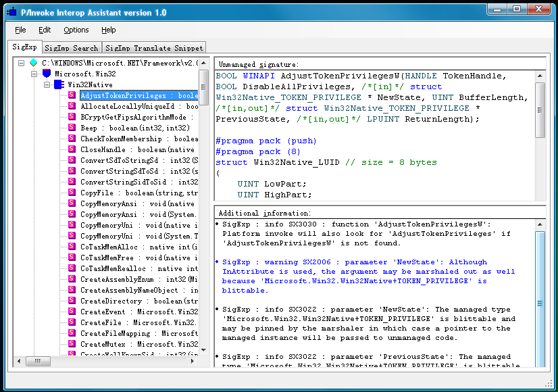Select the Win32Native class label
The image size is (558, 392).
click(90, 84)
